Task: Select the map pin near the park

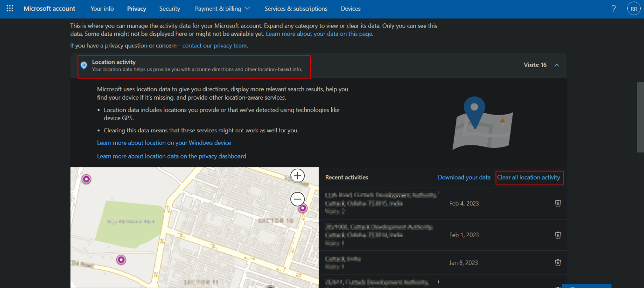Action: click(86, 178)
